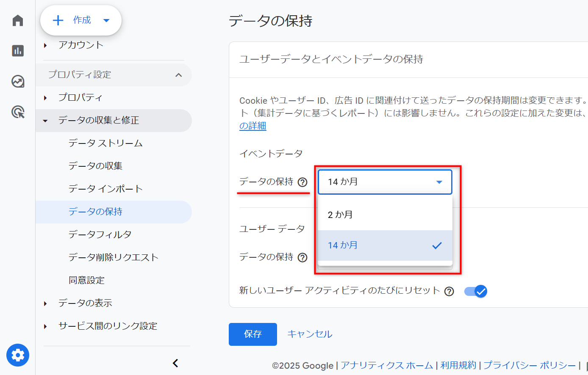Click the キャンセル link
588x375 pixels.
click(x=310, y=334)
